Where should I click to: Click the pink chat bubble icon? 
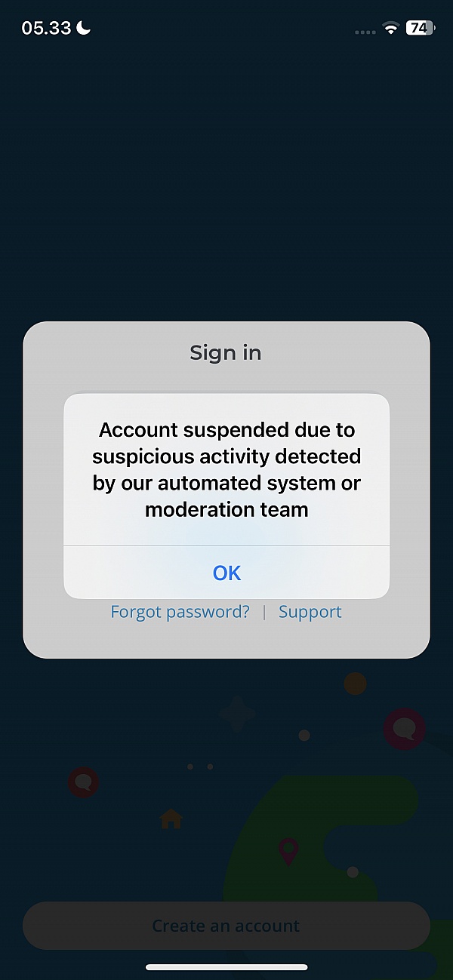pyautogui.click(x=405, y=729)
